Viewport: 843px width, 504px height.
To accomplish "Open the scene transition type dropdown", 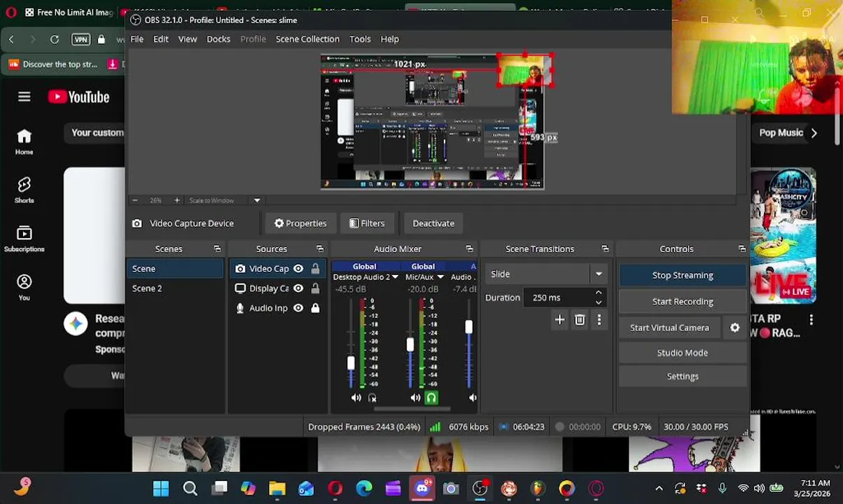I will click(599, 274).
